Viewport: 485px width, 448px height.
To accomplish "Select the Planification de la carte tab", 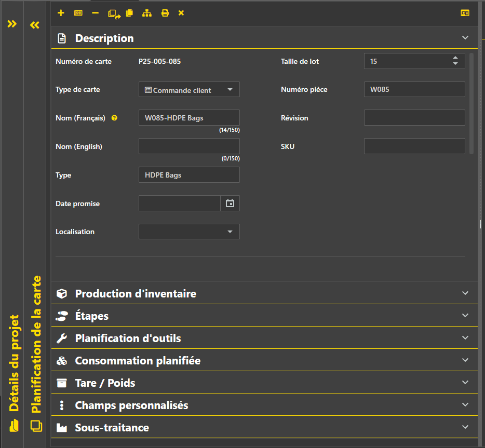I will (36, 345).
